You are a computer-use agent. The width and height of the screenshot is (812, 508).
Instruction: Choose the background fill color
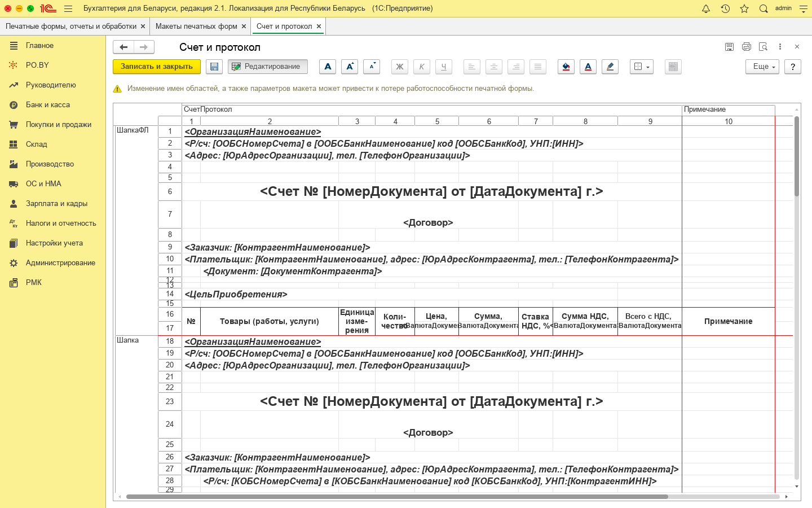coord(566,67)
